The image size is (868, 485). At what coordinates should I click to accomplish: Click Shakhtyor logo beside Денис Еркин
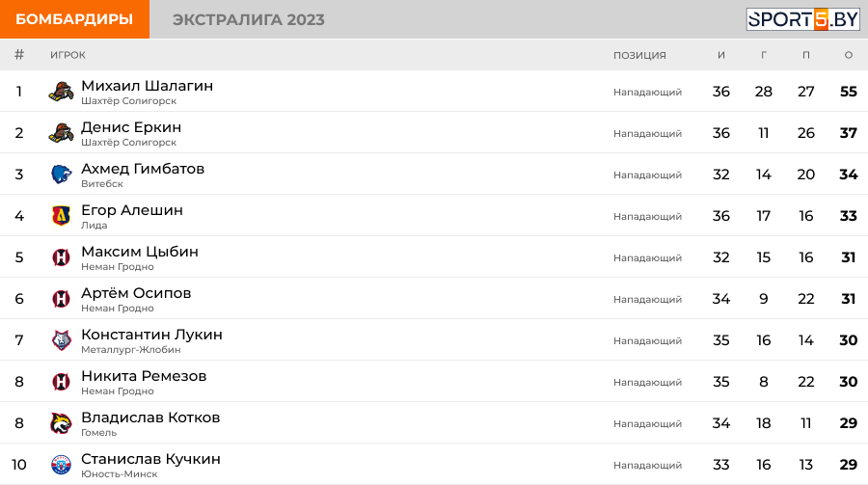(x=61, y=134)
